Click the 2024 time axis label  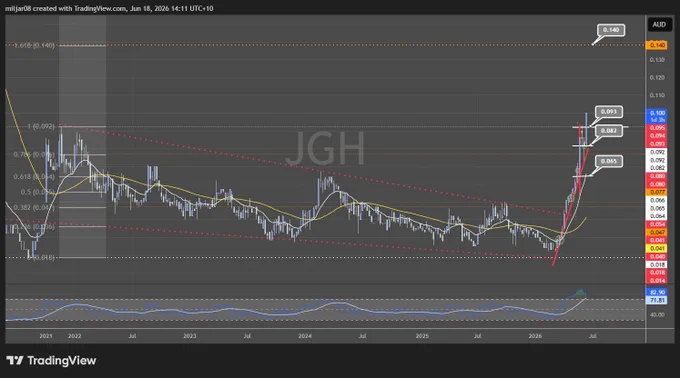(305, 336)
